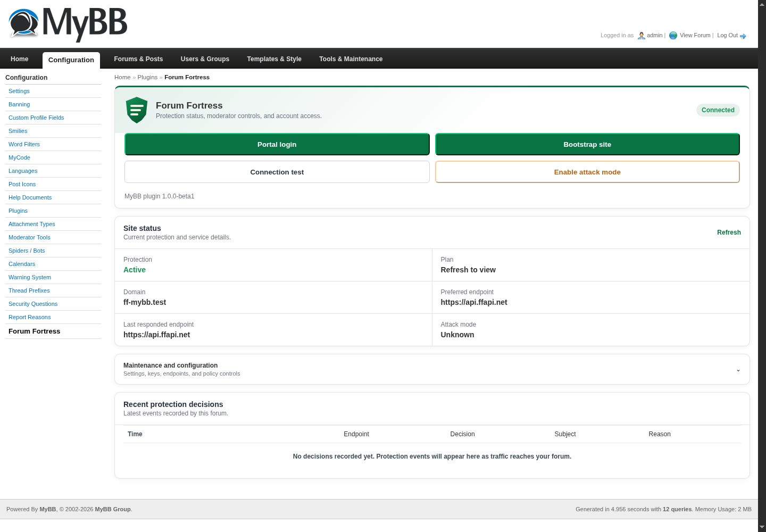Click the View Forum globe icon
This screenshot has height=532, width=766.
tap(673, 36)
